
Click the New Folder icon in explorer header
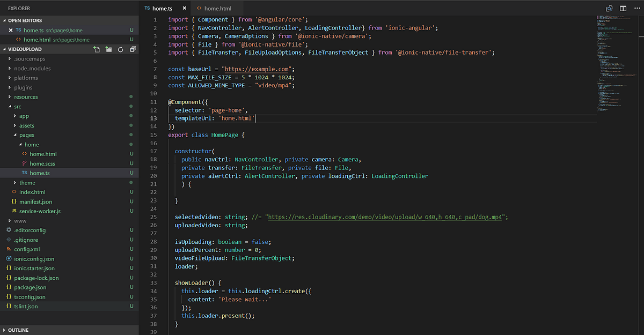tap(108, 49)
